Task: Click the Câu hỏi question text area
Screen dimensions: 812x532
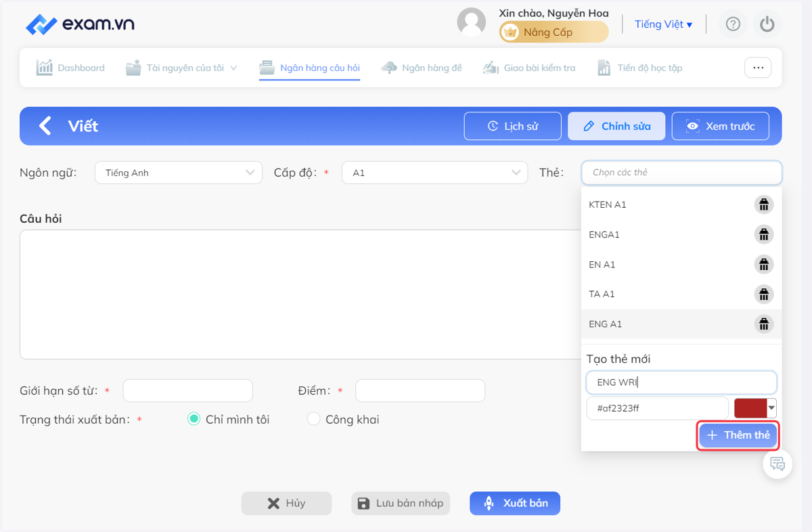Action: click(x=300, y=294)
